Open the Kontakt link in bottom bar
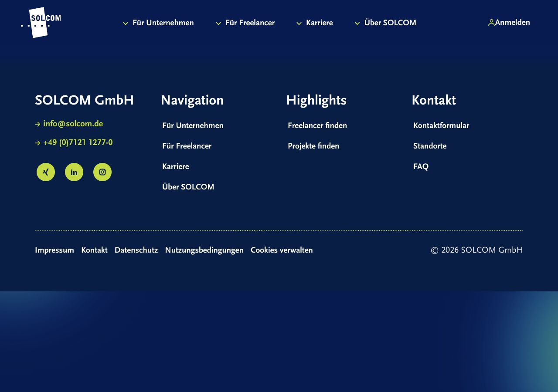The image size is (558, 392). (94, 250)
